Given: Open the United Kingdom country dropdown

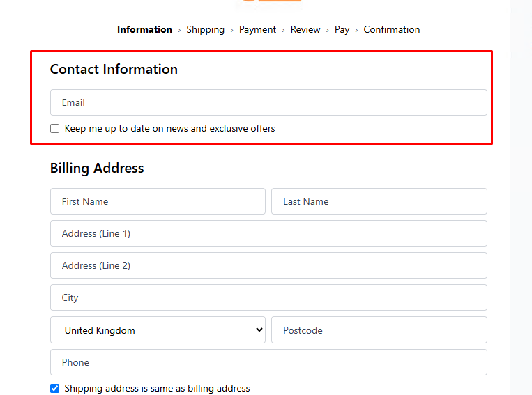Looking at the screenshot, I should point(158,330).
